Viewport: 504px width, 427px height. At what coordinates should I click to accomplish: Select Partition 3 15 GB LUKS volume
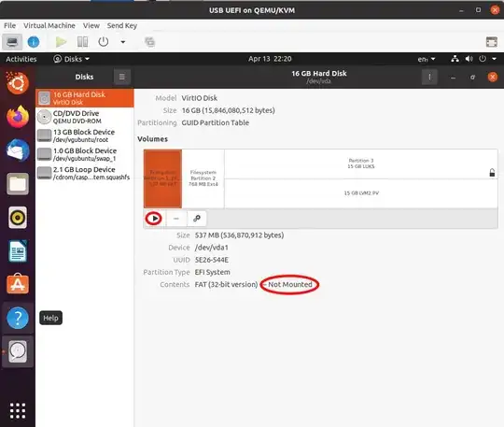pyautogui.click(x=360, y=164)
